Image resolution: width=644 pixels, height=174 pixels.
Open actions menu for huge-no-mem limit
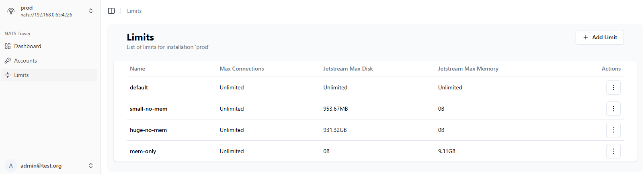click(613, 130)
